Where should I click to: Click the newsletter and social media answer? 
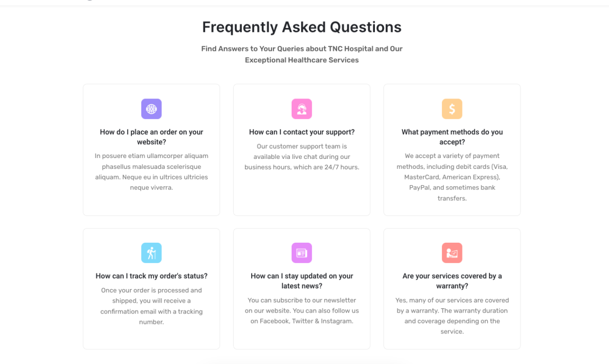[302, 311]
